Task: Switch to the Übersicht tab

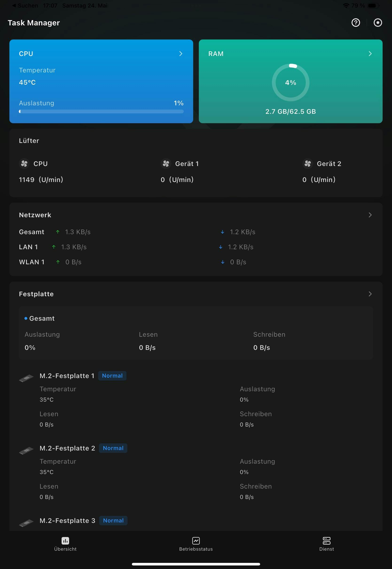Action: tap(65, 544)
